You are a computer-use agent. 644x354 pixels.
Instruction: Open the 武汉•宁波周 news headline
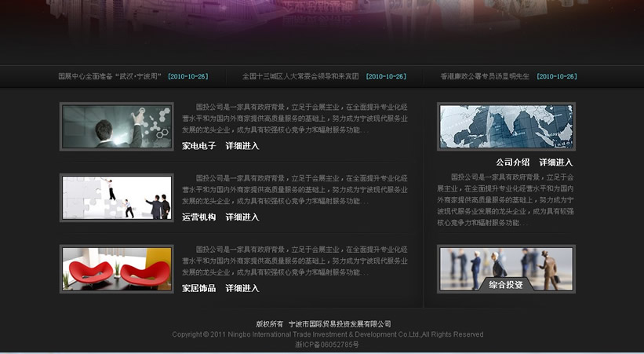[x=110, y=77]
